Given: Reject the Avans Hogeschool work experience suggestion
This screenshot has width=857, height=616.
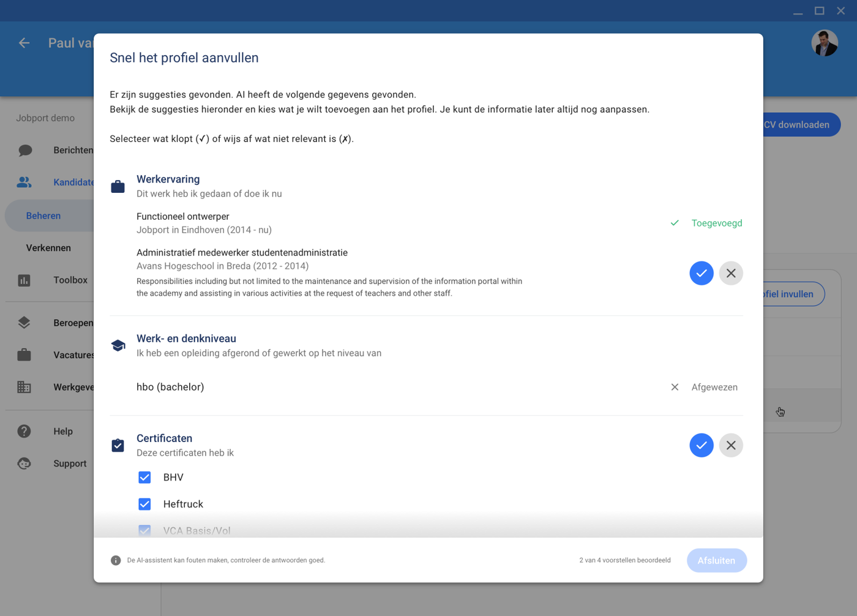Looking at the screenshot, I should point(730,273).
